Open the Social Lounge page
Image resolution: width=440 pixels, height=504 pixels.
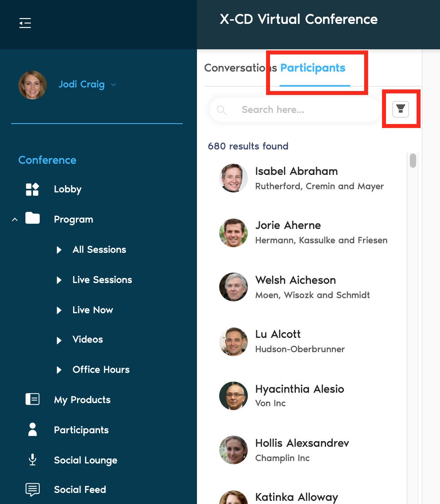point(86,460)
